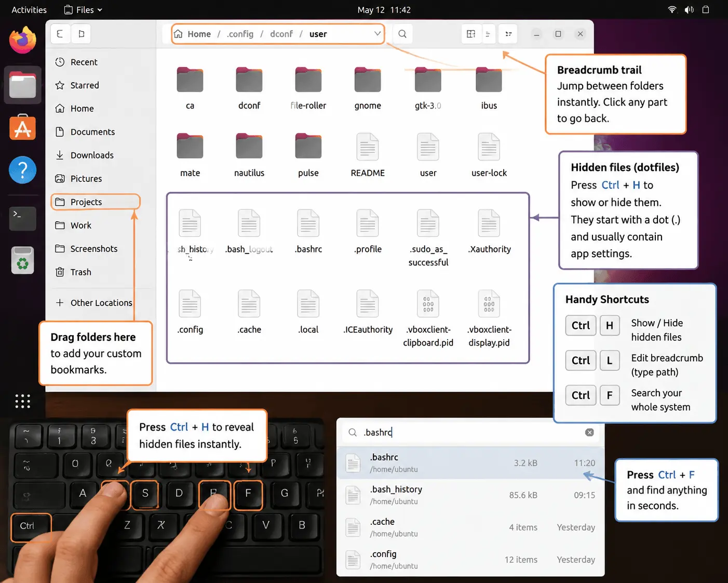Select the .cache item in the grid
Screen dimensions: 728x583
click(249, 312)
